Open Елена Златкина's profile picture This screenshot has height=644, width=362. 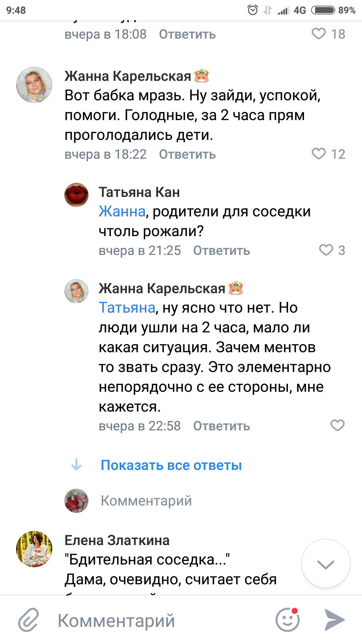34,549
